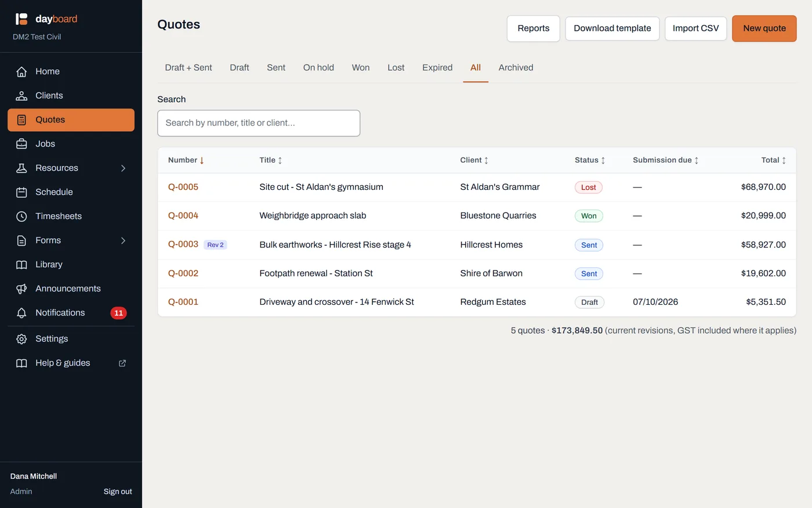Click the New quote button
The width and height of the screenshot is (812, 508).
764,28
